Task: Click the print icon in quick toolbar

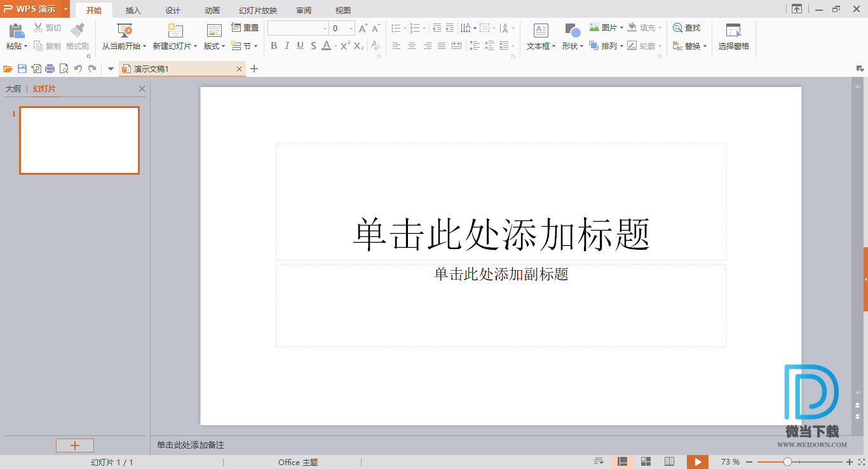Action: tap(50, 69)
